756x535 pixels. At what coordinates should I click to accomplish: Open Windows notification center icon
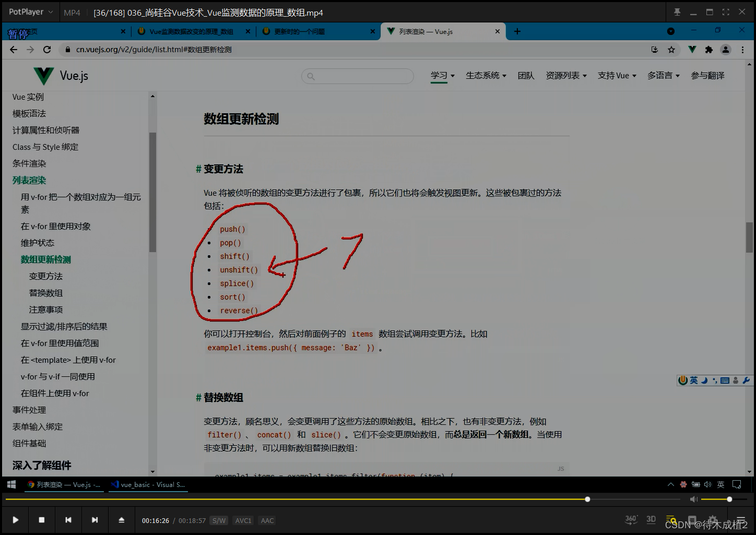coord(737,484)
